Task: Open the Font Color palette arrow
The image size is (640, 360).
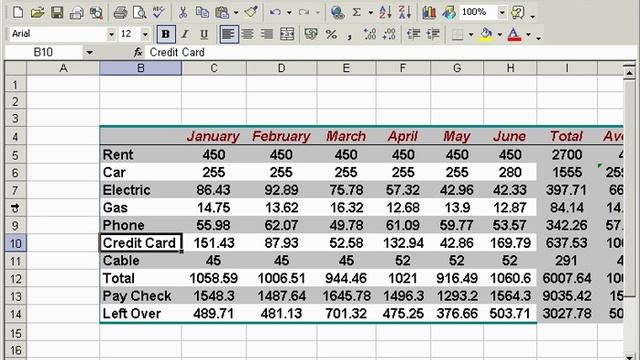Action: coord(528,35)
